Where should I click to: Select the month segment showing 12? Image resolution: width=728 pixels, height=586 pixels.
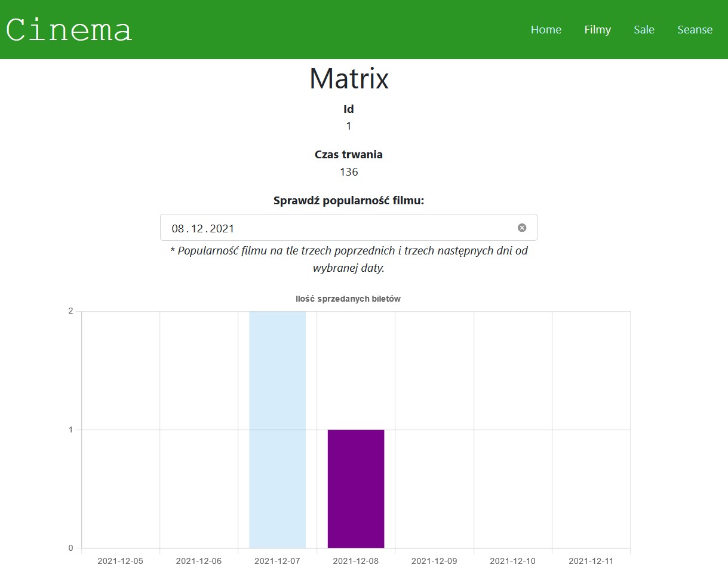point(198,228)
